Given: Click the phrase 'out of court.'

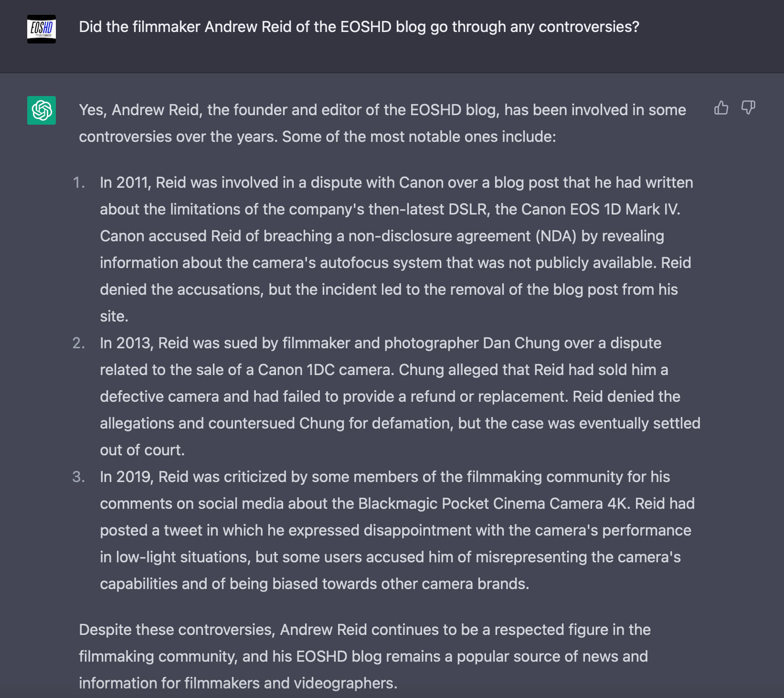Looking at the screenshot, I should (142, 450).
